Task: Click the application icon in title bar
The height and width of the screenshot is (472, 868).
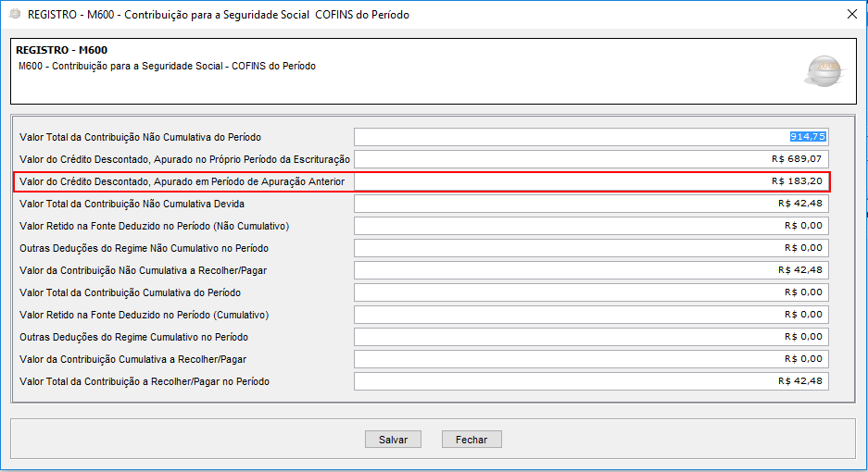Action: (13, 15)
